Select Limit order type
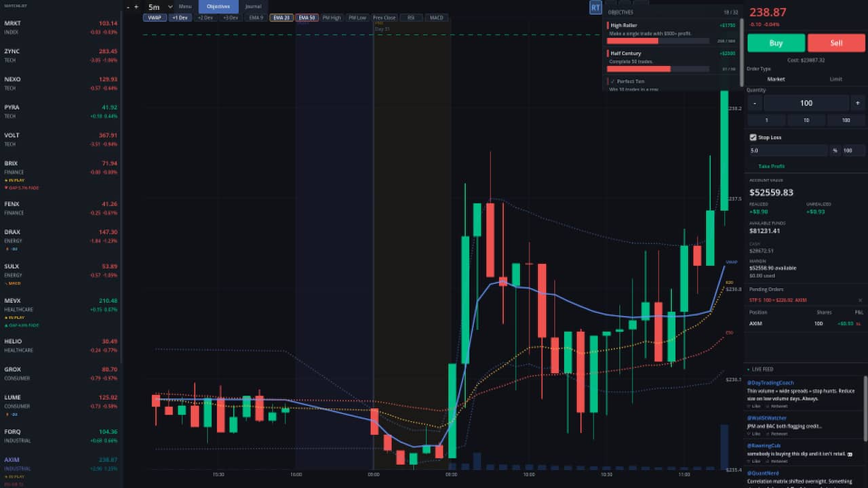 [836, 79]
